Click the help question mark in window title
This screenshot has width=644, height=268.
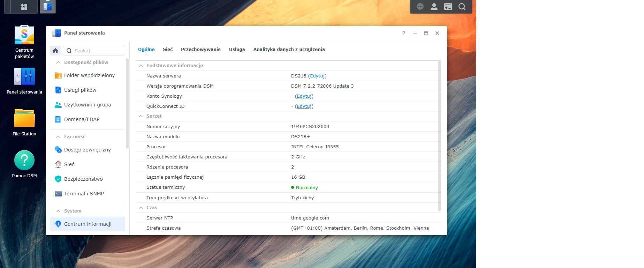tap(404, 33)
